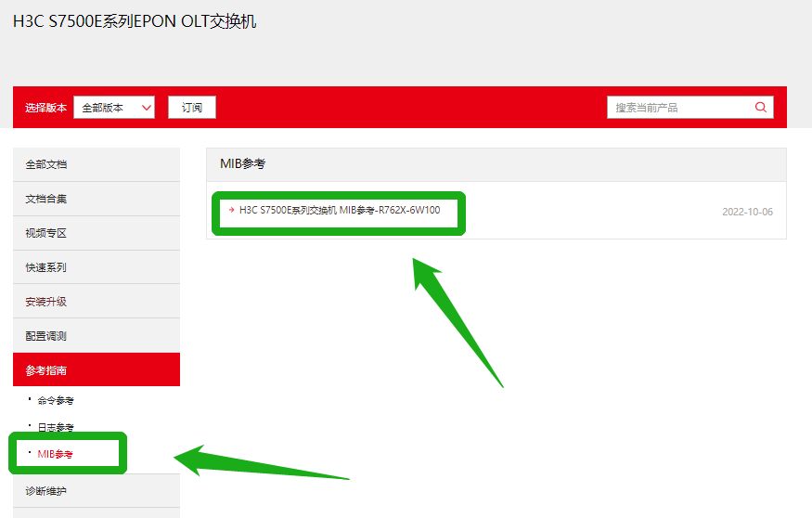Click the H3C S7500E系列EPON OLT交换机 title
Screen dimensions: 812x518
pyautogui.click(x=135, y=21)
